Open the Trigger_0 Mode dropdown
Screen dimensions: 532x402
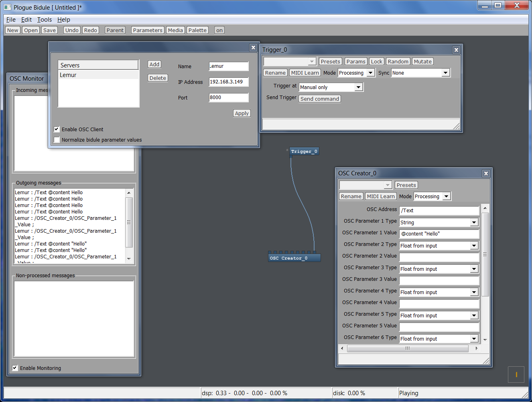pos(356,73)
